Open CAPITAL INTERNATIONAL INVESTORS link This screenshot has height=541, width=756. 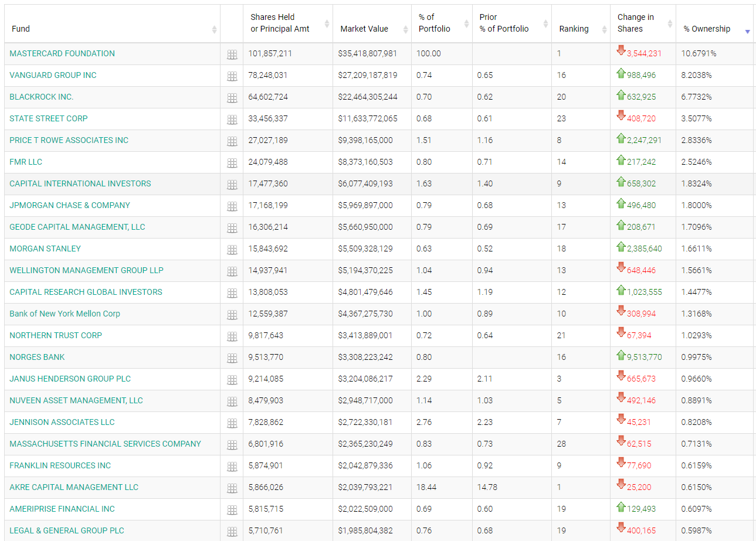coord(80,183)
